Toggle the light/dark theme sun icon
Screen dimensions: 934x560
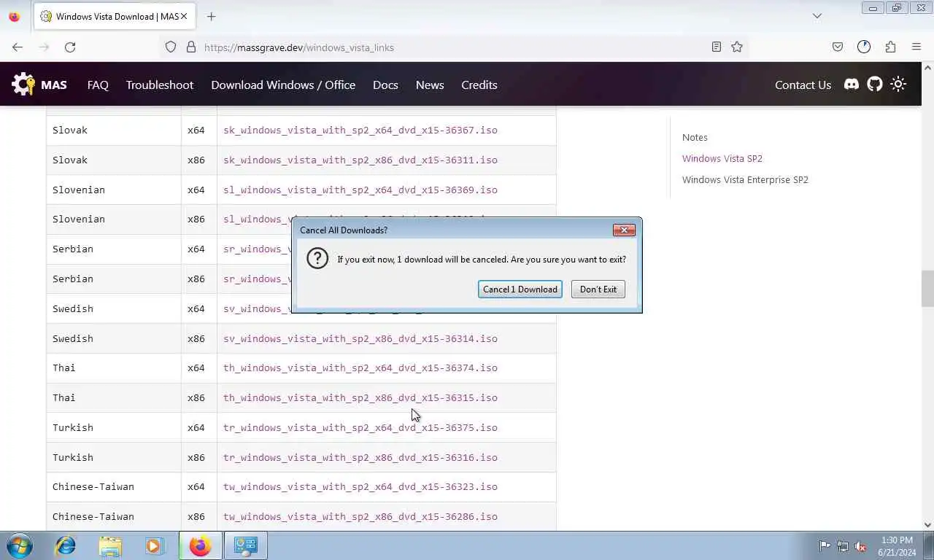pos(898,85)
